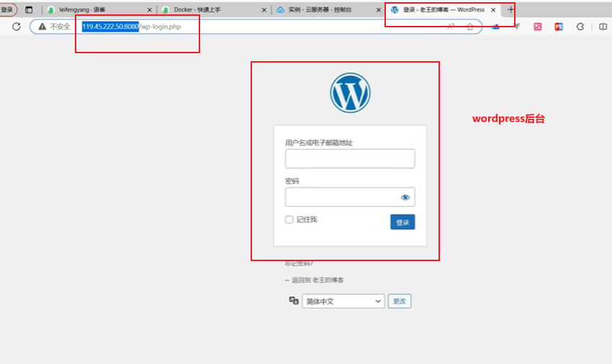
Task: Switch to the Docker - 快速上手 tab
Action: click(212, 10)
